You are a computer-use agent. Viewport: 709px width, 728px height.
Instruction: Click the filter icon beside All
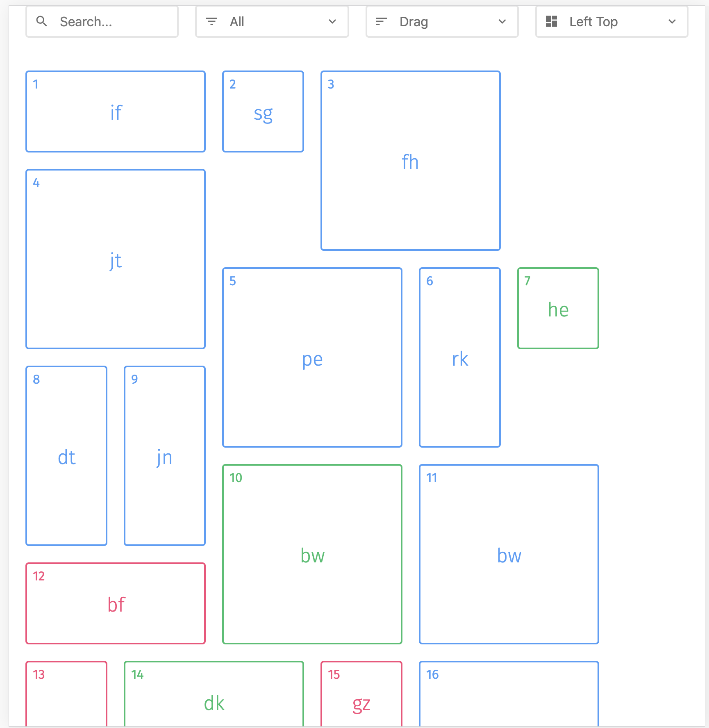pyautogui.click(x=211, y=21)
